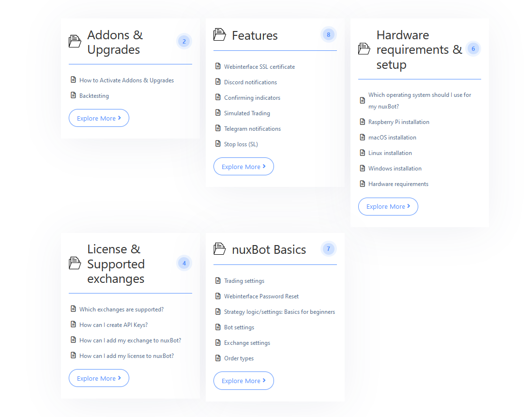The height and width of the screenshot is (417, 532).
Task: Click Explore More under License & Supported exchanges
Action: coord(99,378)
